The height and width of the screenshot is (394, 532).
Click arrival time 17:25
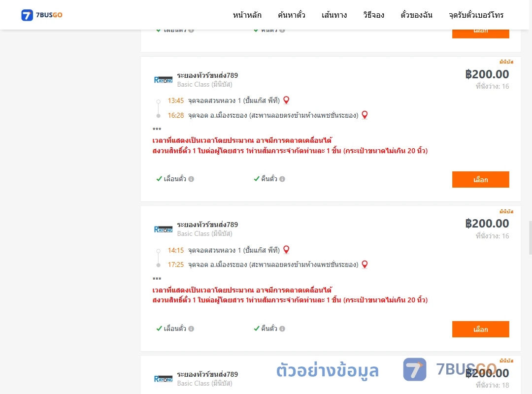tap(176, 264)
